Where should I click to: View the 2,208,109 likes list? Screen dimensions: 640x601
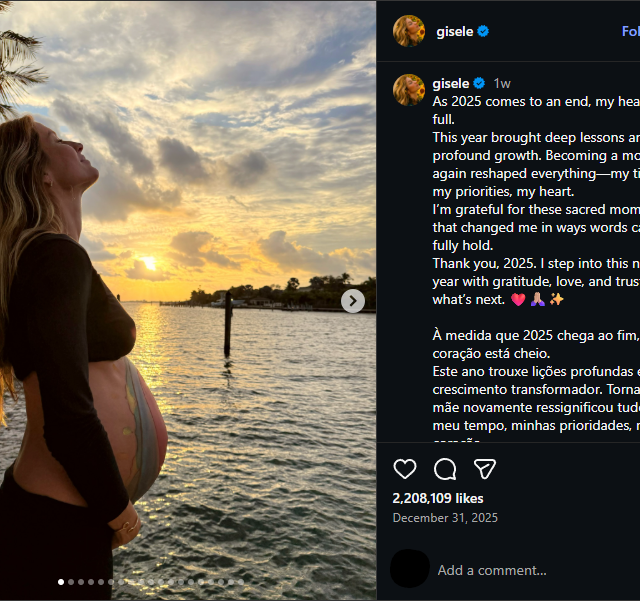[x=438, y=498]
